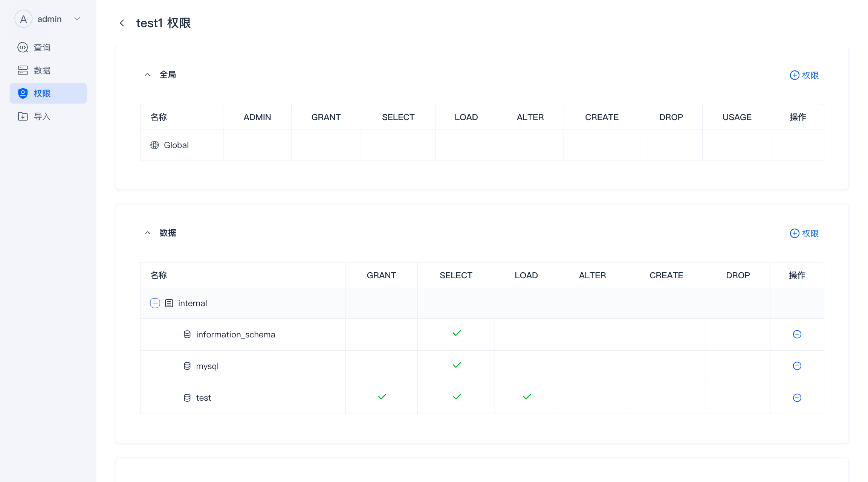Add permission in the 数据 section
The height and width of the screenshot is (482, 868).
(804, 233)
